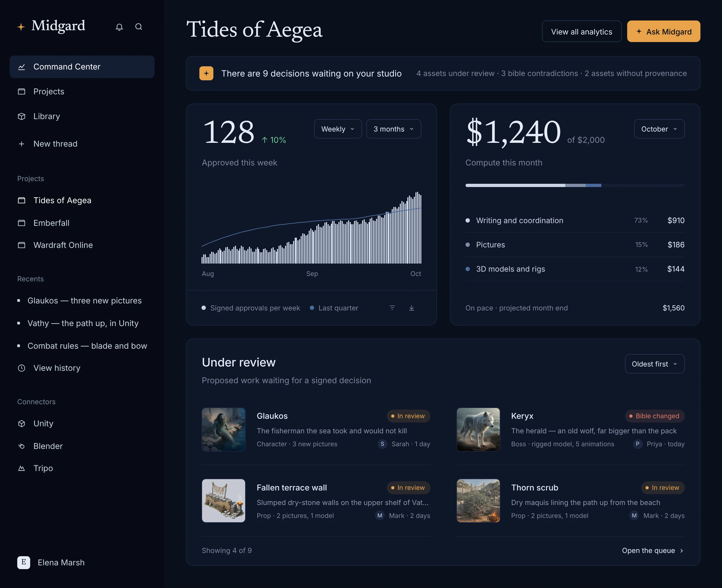The image size is (722, 588).
Task: Click the Ask Midgard button
Action: coord(664,32)
